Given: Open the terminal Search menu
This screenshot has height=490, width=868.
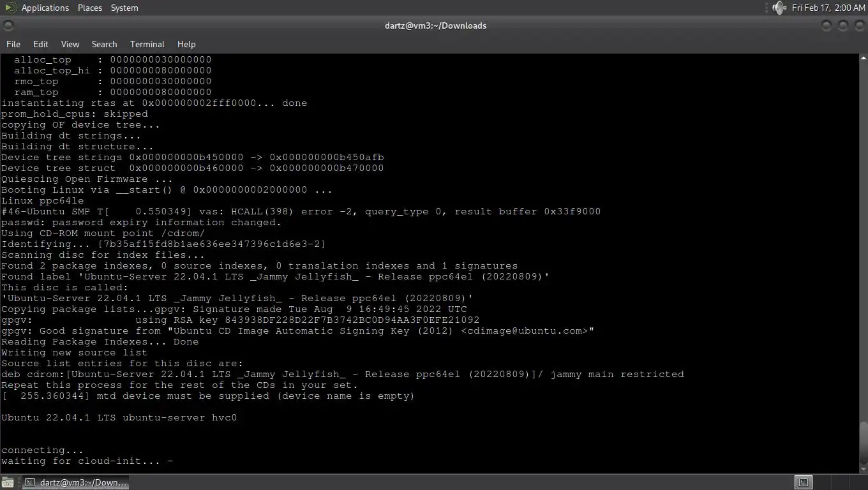Looking at the screenshot, I should click(x=104, y=44).
